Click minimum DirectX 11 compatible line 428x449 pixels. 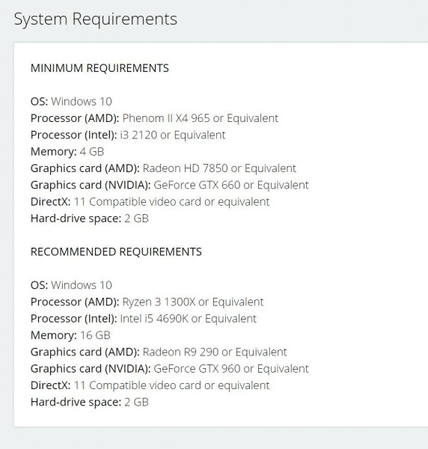(x=150, y=202)
